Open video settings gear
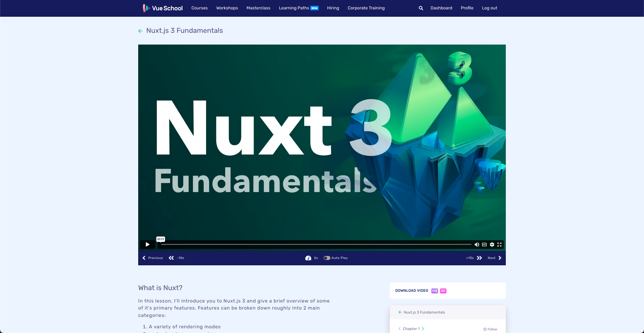The height and width of the screenshot is (333, 644). [492, 245]
